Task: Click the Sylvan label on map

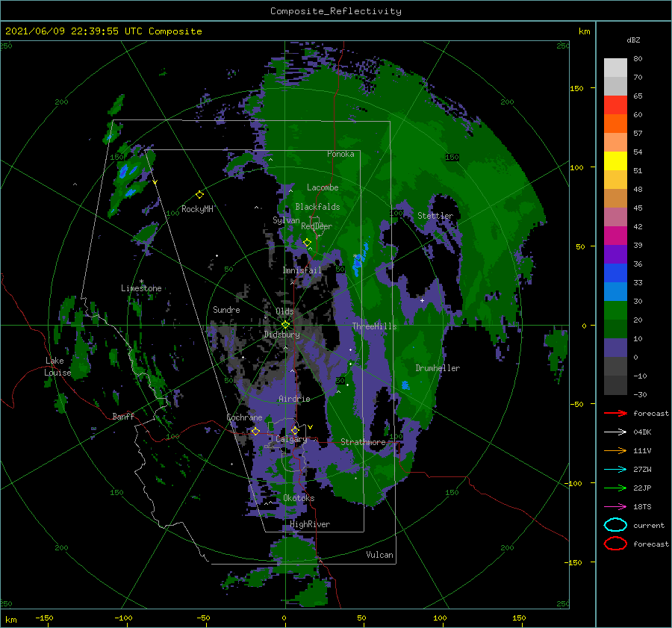Action: (286, 220)
